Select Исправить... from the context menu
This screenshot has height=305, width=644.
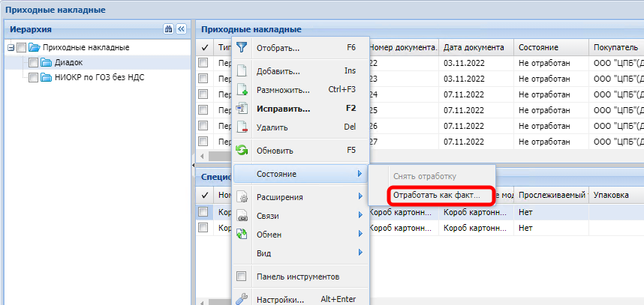click(x=283, y=108)
